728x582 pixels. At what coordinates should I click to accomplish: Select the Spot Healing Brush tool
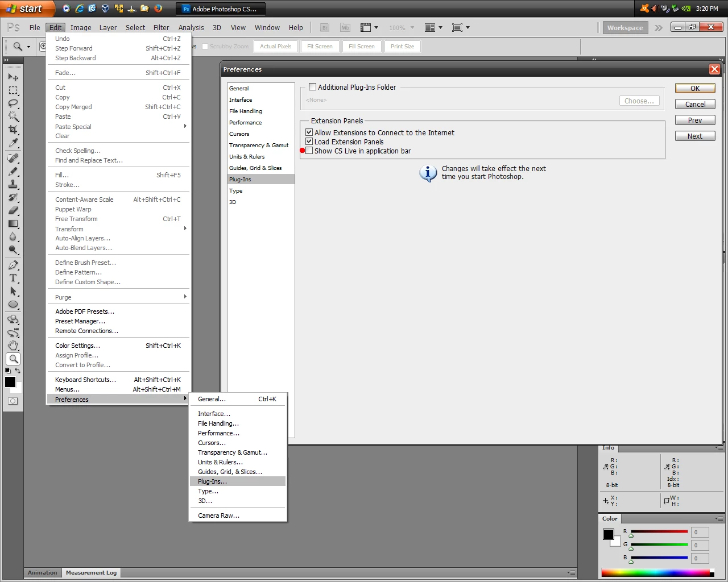coord(13,158)
